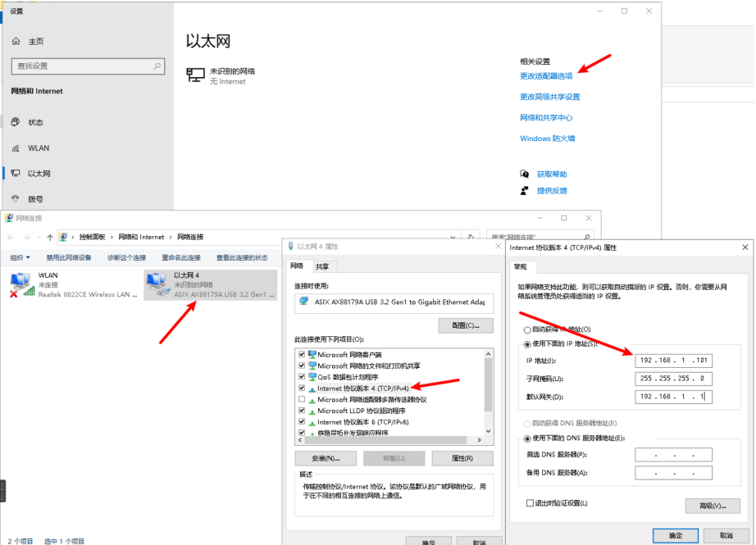756x545 pixels.
Task: Go forward in 网络连接 window
Action: 27,237
